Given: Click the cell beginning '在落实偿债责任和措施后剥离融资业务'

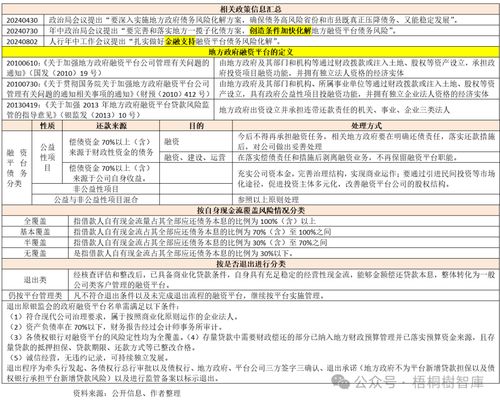Looking at the screenshot, I should (x=366, y=157).
